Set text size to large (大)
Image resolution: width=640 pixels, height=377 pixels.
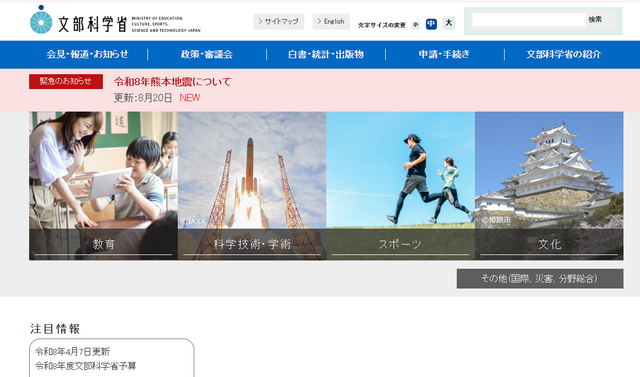(449, 23)
